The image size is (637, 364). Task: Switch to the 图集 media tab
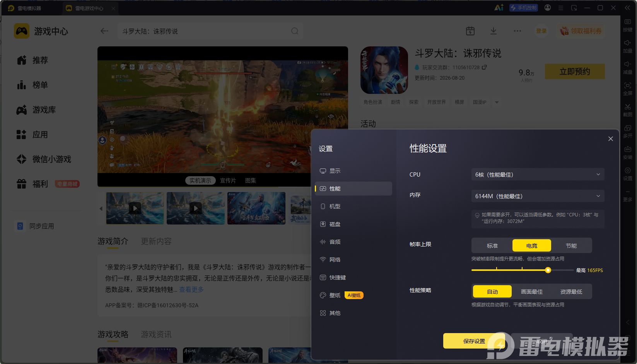click(251, 180)
